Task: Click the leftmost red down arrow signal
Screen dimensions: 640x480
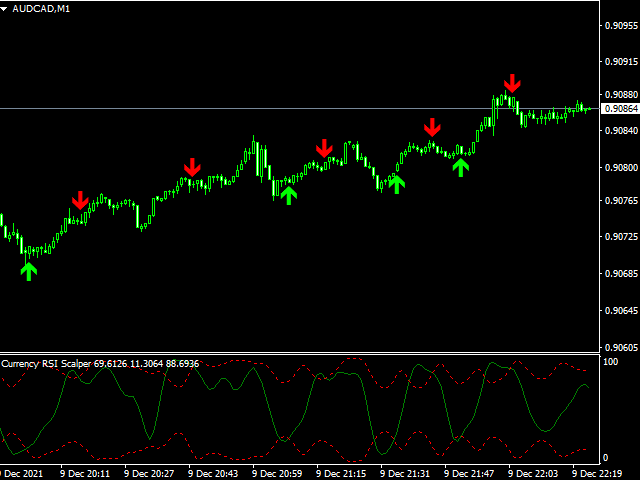Action: coord(80,200)
